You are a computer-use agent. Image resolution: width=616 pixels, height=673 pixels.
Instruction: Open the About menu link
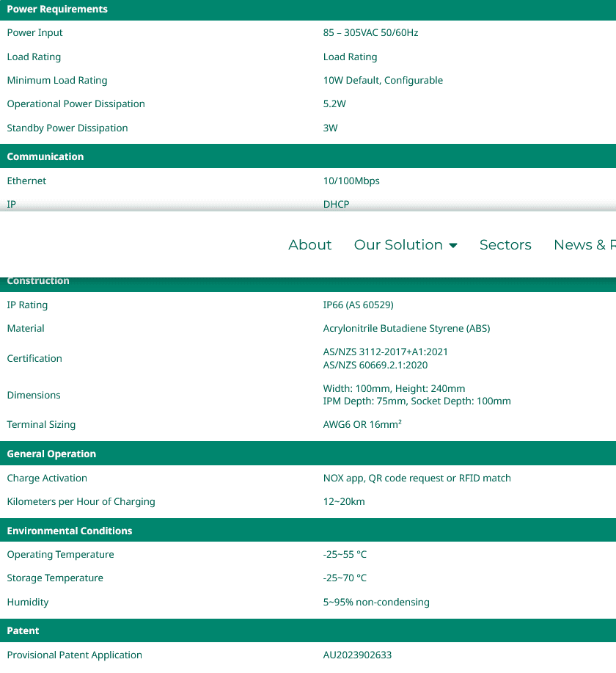point(309,245)
